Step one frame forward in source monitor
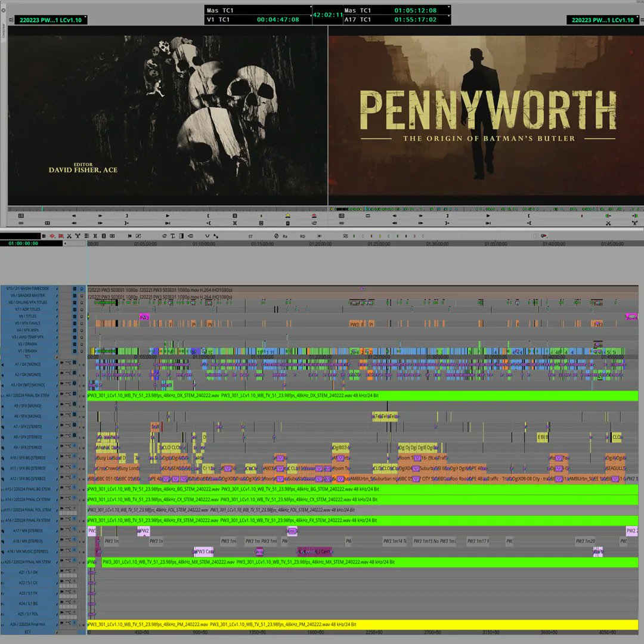 (100, 216)
